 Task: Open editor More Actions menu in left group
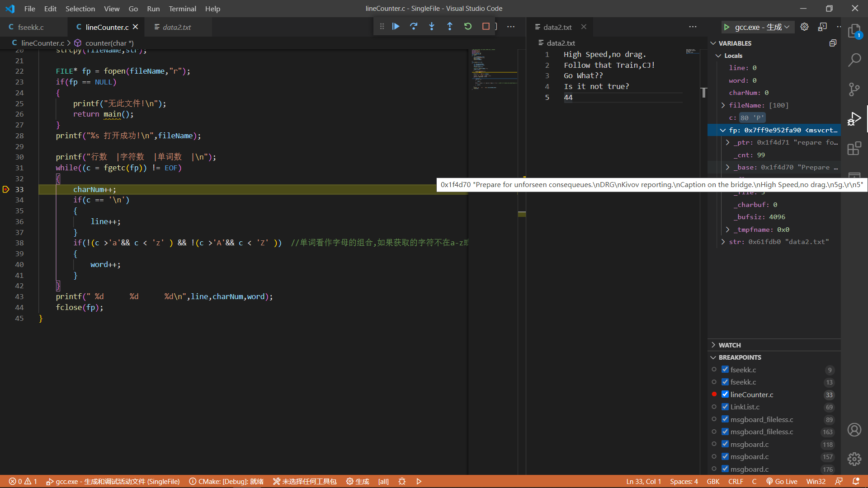511,27
